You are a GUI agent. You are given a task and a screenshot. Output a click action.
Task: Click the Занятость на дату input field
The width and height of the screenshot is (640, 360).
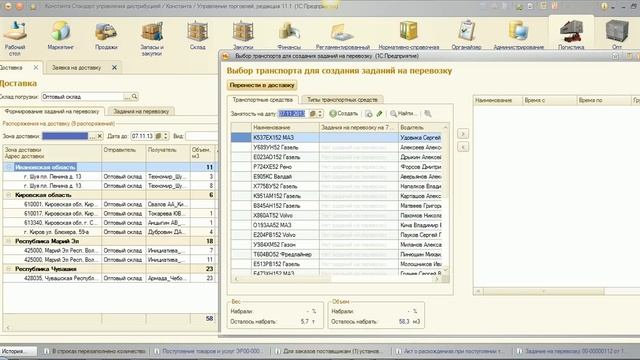click(293, 113)
